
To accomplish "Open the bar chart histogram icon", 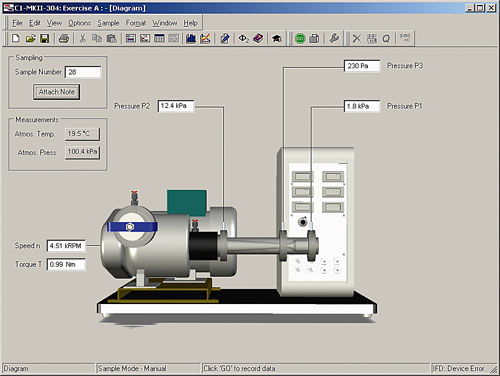I will click(191, 39).
